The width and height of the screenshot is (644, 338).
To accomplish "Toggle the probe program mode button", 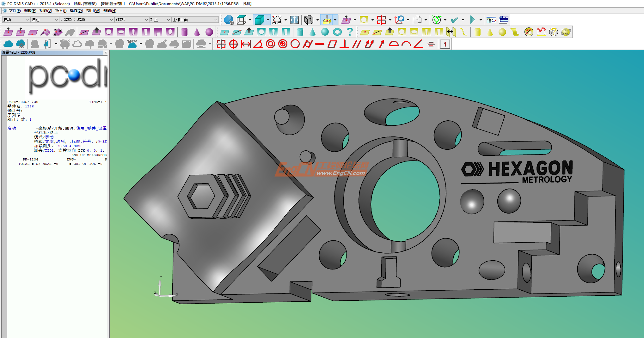I will pos(327,20).
